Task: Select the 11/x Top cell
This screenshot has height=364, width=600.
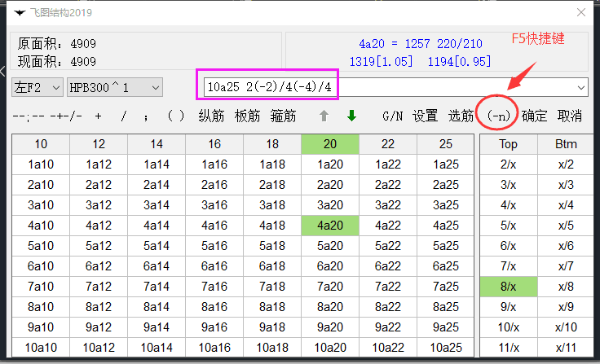Action: coord(509,348)
